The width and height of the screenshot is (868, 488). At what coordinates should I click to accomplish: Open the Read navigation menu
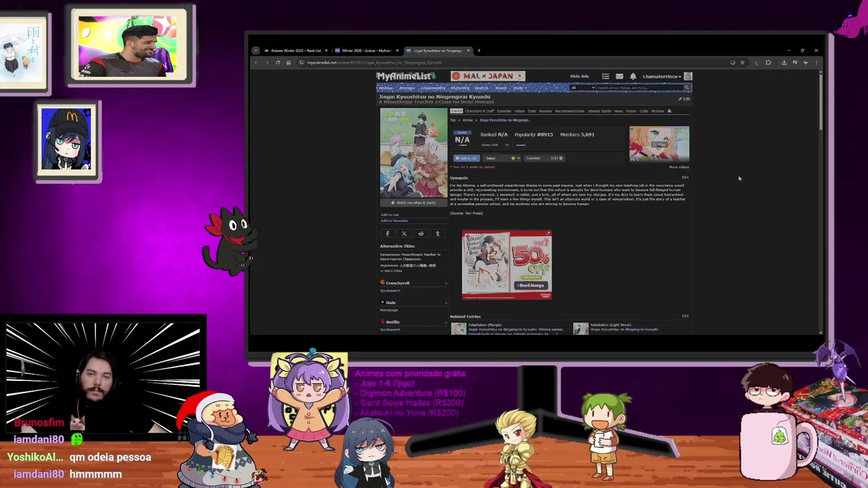click(501, 88)
